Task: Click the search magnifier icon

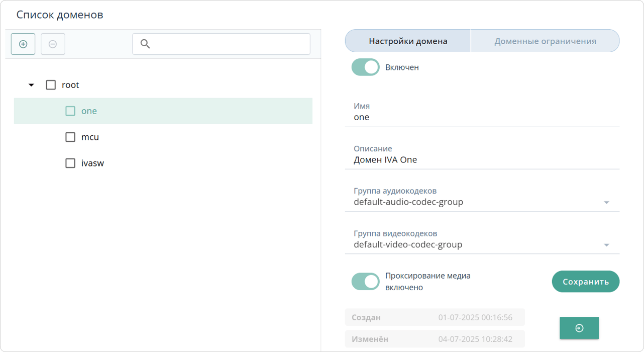Action: [145, 44]
